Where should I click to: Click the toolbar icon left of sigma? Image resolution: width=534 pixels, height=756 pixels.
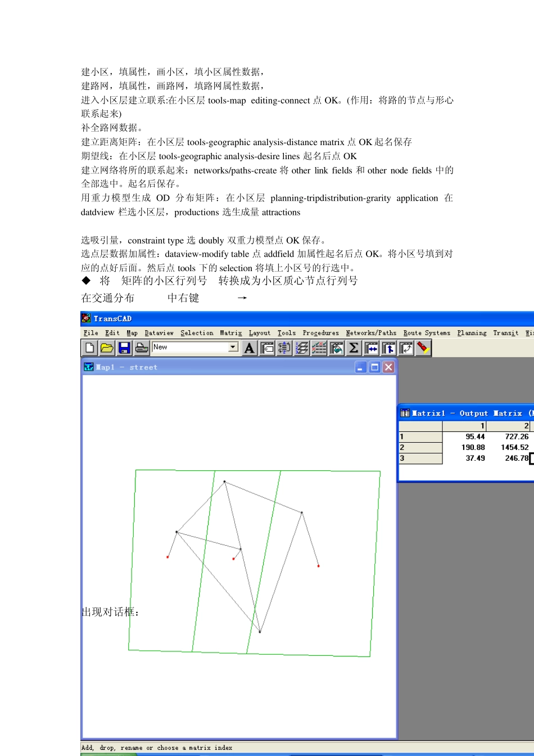point(336,348)
